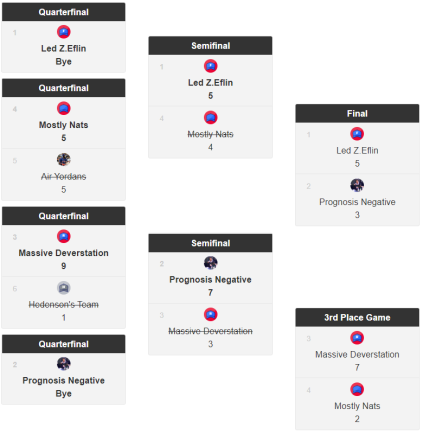This screenshot has width=423, height=434.
Task: Click Massive Deverstation logo in Quarterfinal
Action: click(64, 236)
